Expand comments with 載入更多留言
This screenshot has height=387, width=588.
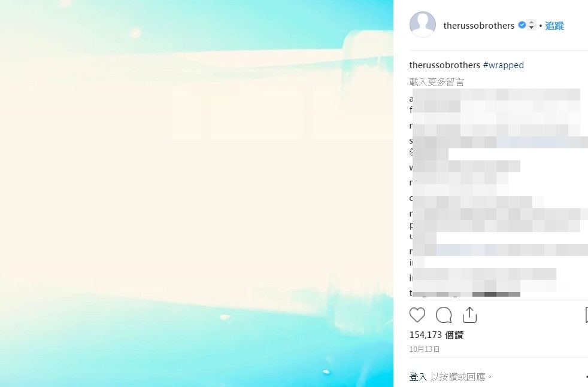437,82
